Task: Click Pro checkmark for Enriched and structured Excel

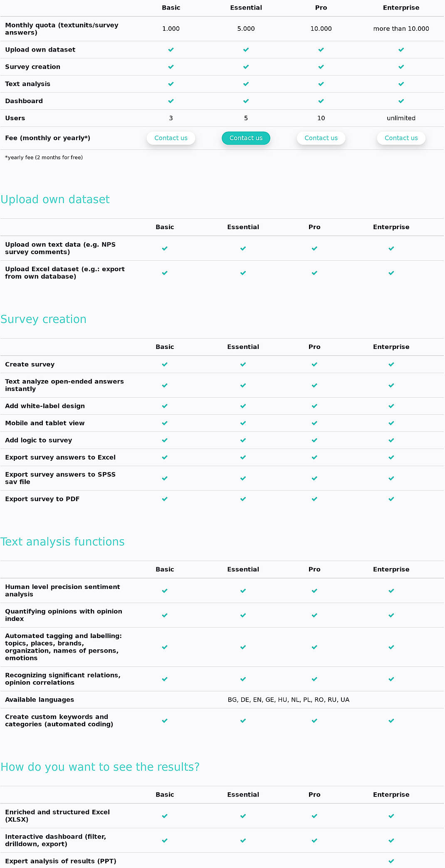Action: (x=314, y=816)
